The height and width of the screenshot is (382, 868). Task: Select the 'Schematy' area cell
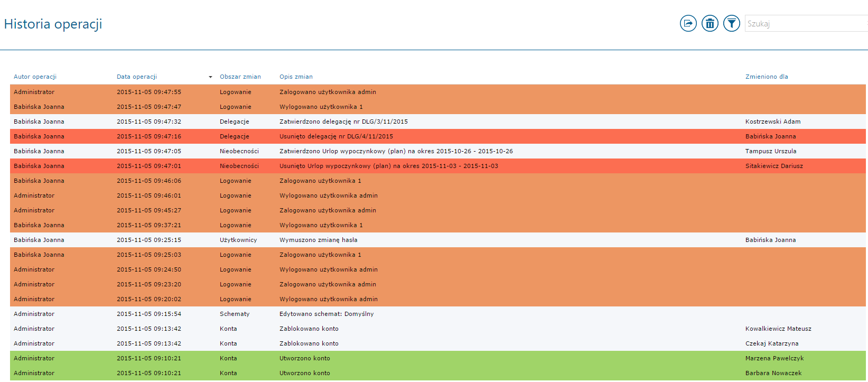(235, 314)
